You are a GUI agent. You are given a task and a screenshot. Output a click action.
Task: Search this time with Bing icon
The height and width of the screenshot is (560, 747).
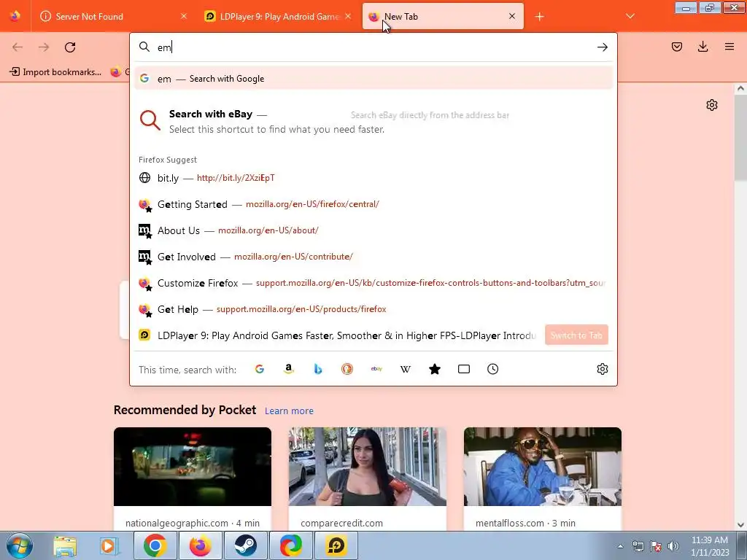coord(318,369)
